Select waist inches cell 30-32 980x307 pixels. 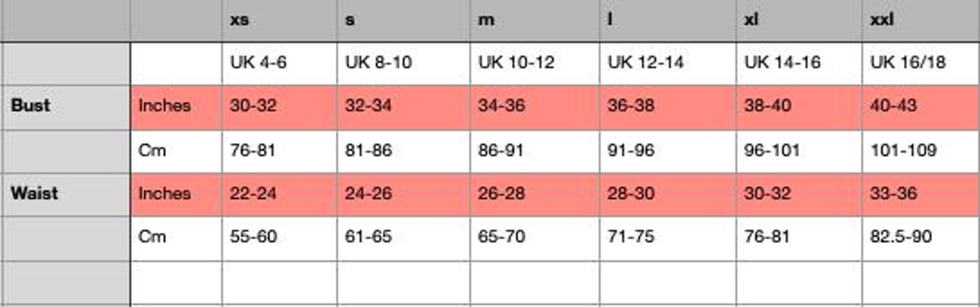799,195
